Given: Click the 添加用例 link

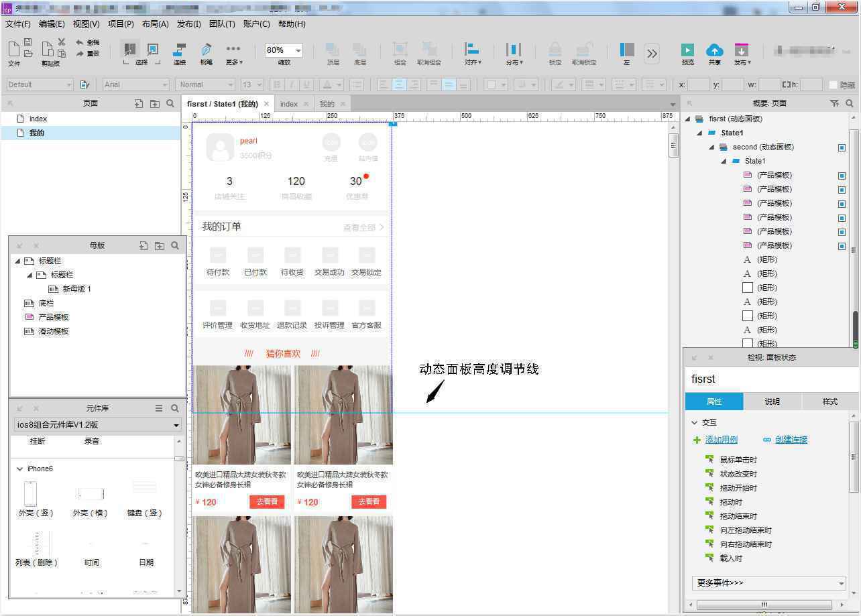Looking at the screenshot, I should pos(722,440).
